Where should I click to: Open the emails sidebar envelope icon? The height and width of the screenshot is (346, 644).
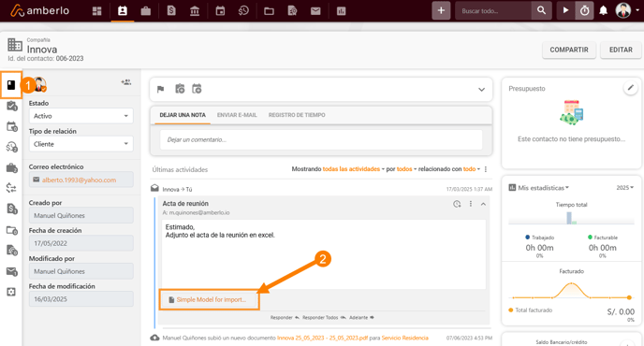pos(11,271)
